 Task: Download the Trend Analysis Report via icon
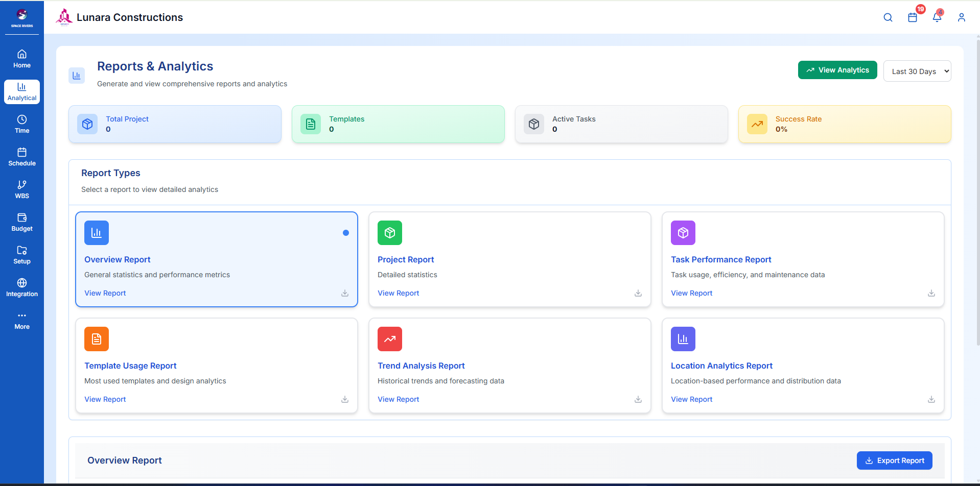pos(638,399)
